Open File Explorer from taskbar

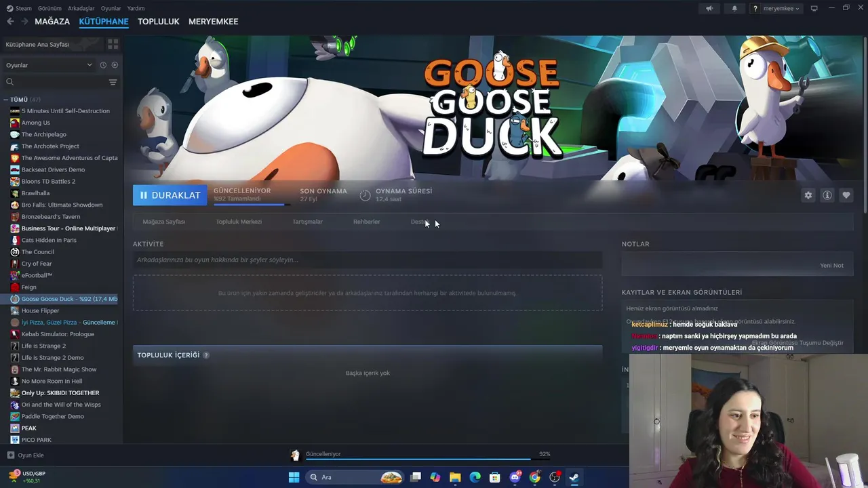tap(455, 477)
